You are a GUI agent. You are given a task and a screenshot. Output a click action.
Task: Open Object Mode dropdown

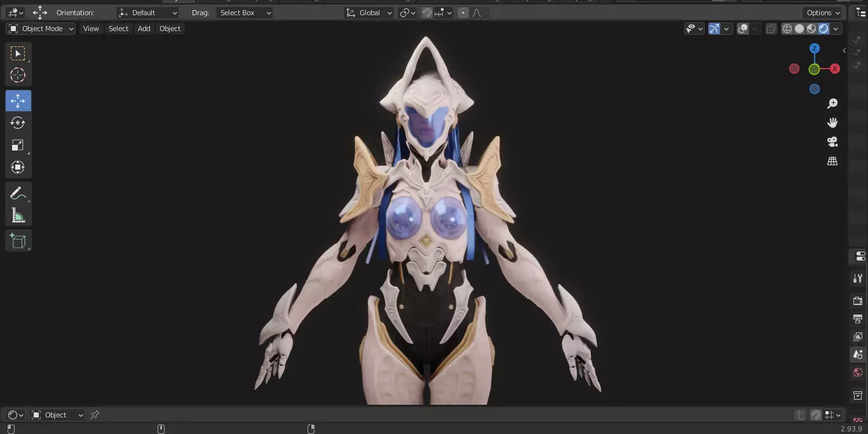click(x=41, y=29)
